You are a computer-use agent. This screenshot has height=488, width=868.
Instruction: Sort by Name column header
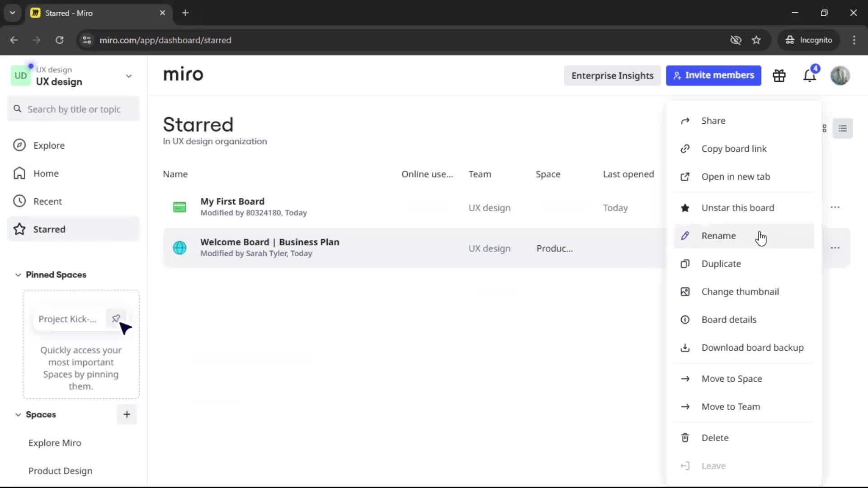(x=175, y=174)
